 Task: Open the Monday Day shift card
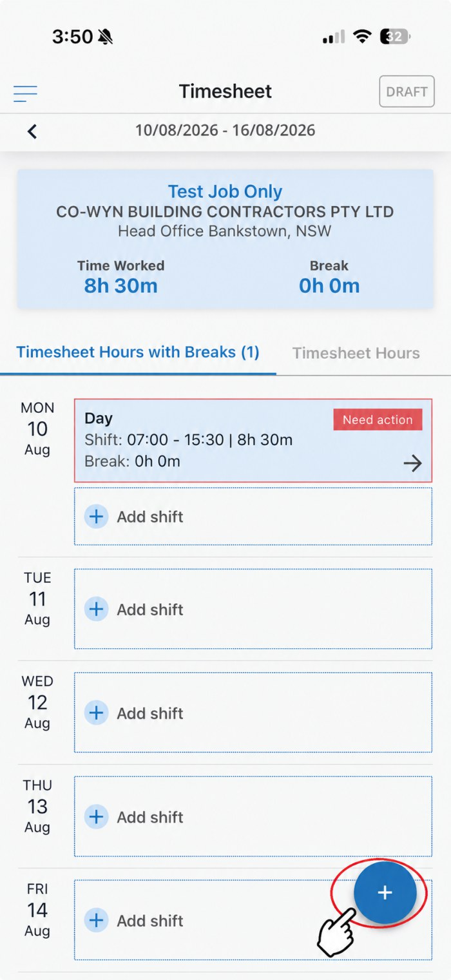pos(253,440)
